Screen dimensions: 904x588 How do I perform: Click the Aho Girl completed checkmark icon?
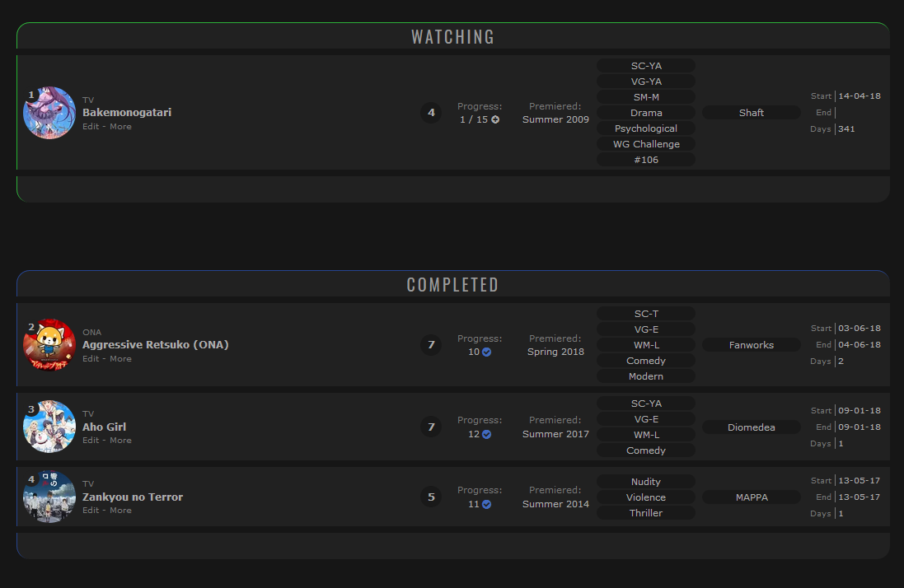pos(486,434)
